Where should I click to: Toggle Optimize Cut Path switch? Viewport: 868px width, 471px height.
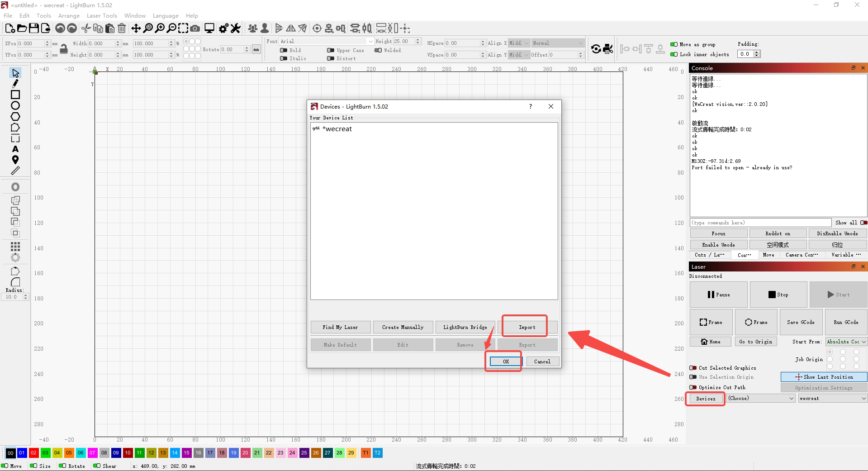[693, 387]
